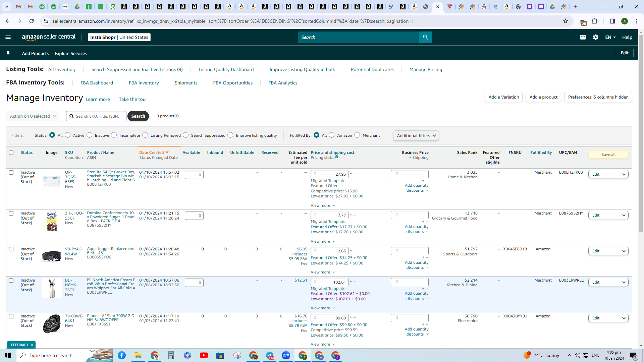This screenshot has width=644, height=362.
Task: Open the Seller Central hamburger menu
Action: point(8,37)
